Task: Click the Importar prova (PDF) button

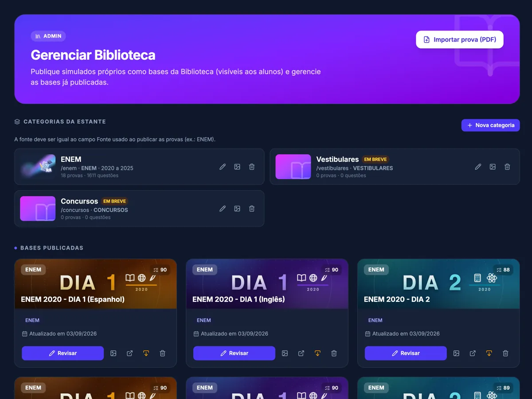Action: click(x=459, y=39)
